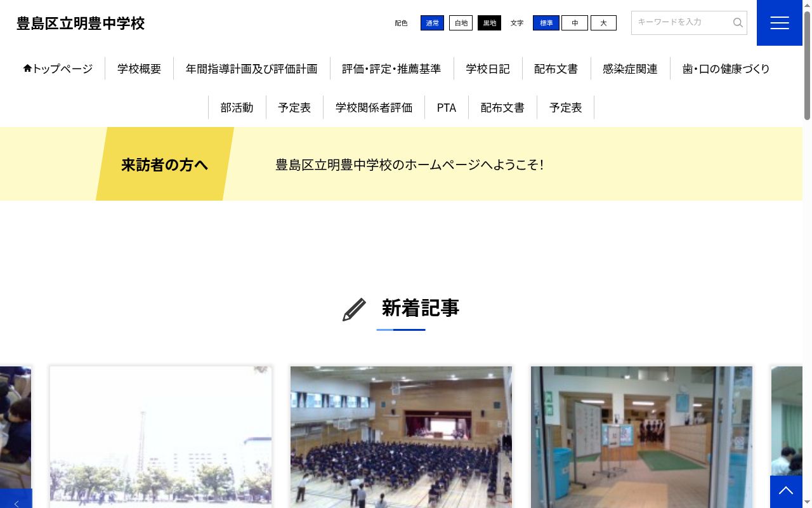Viewport: 812px width, 508px height.
Task: Open the article with the tower and trees photo
Action: 160,437
